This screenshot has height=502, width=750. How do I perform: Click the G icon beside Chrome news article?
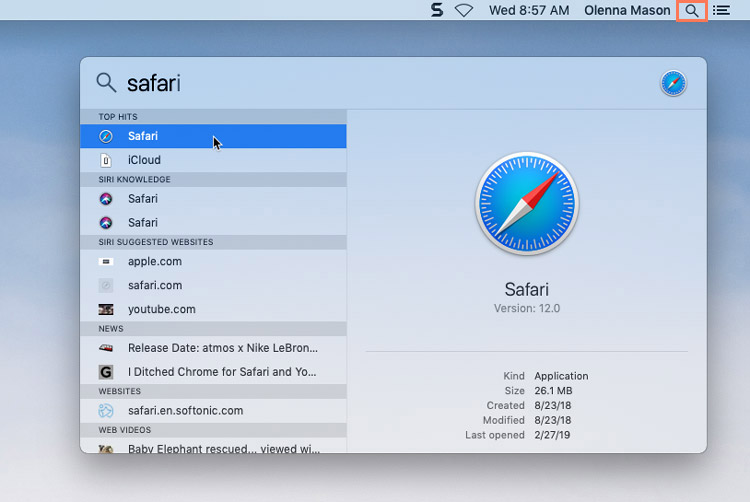[x=106, y=372]
